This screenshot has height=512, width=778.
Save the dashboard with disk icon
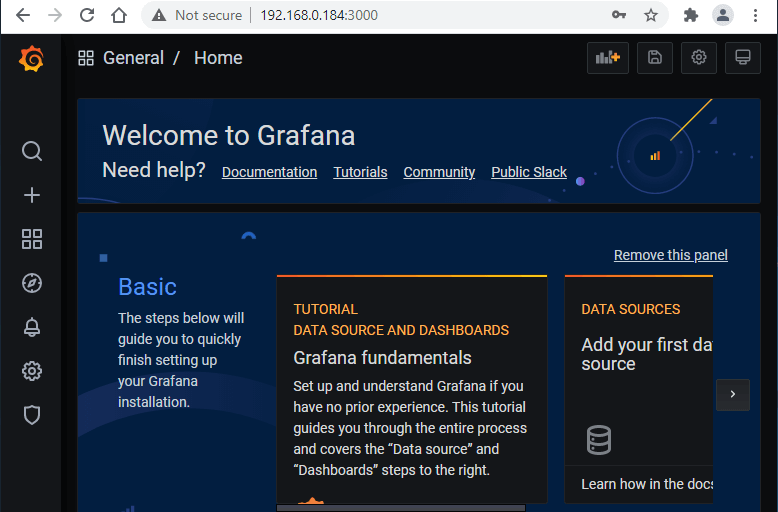click(655, 58)
